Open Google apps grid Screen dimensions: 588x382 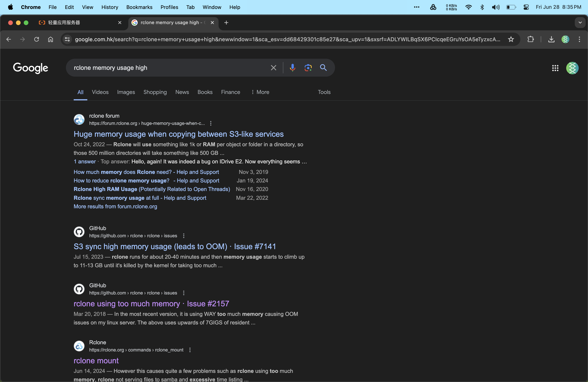coord(555,68)
